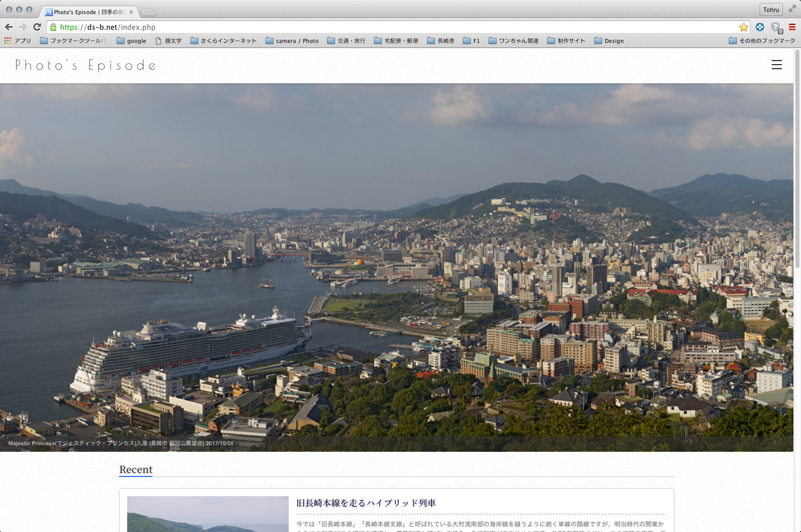Open the 旧長崎本線を走るハイブリッド列車 article
This screenshot has height=532, width=801.
(x=366, y=503)
